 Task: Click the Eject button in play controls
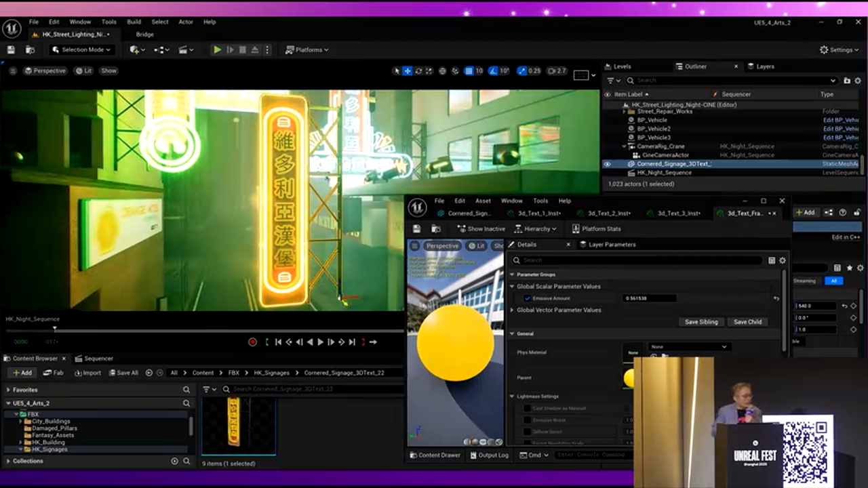[255, 49]
